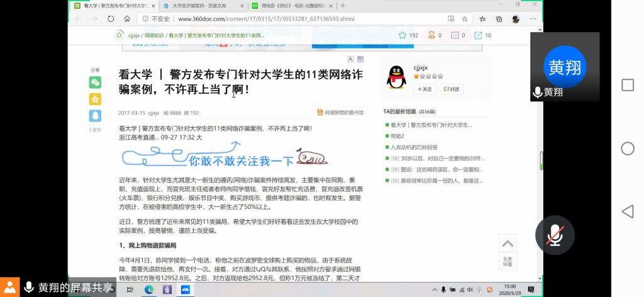
Task: Click the green like counter showing 192
Action: click(408, 35)
